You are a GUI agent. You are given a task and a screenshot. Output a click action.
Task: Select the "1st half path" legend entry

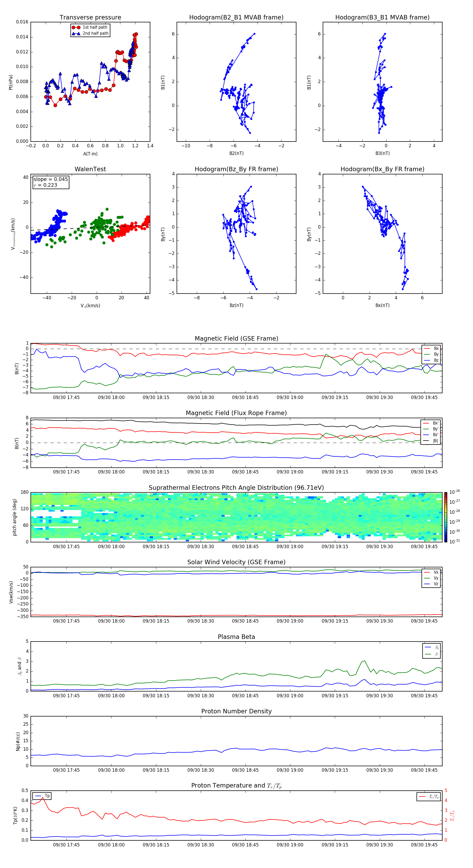coord(90,27)
